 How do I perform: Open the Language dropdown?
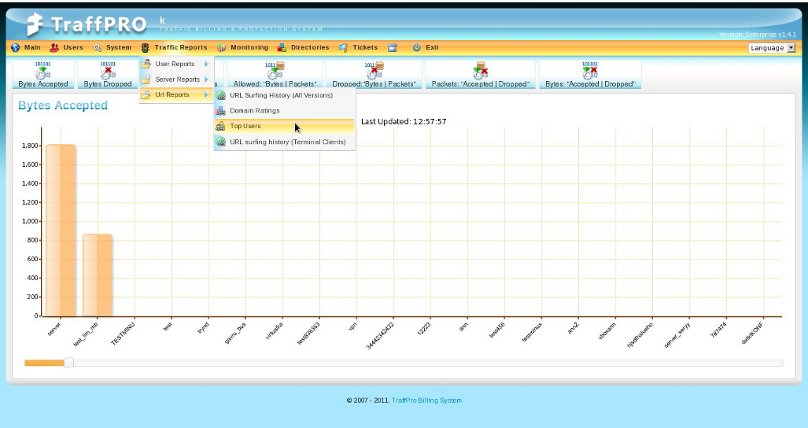(x=772, y=47)
